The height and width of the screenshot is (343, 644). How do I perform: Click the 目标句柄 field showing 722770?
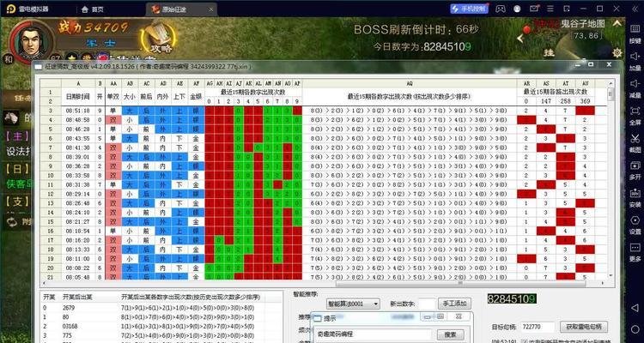click(x=538, y=327)
